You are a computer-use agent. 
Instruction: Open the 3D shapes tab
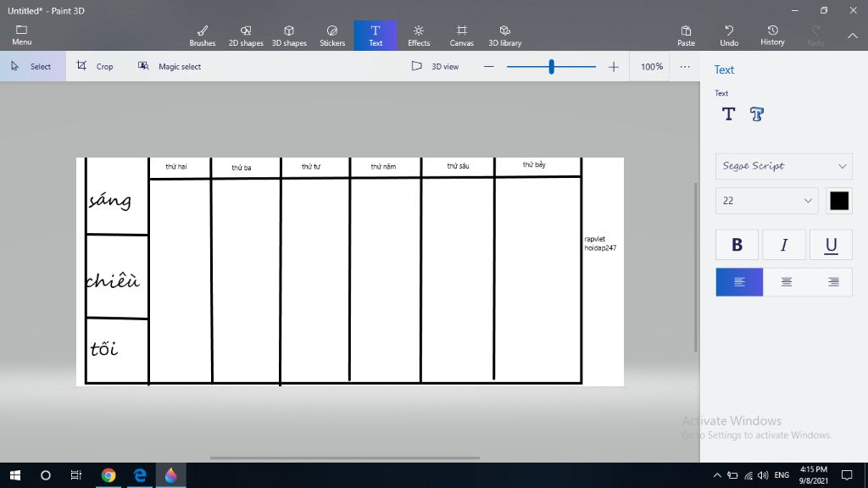click(289, 36)
